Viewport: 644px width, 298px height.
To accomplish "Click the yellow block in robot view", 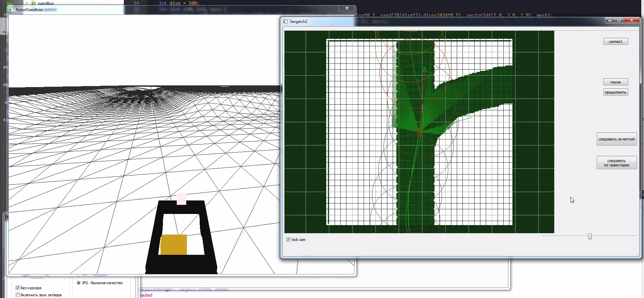I will coord(173,245).
